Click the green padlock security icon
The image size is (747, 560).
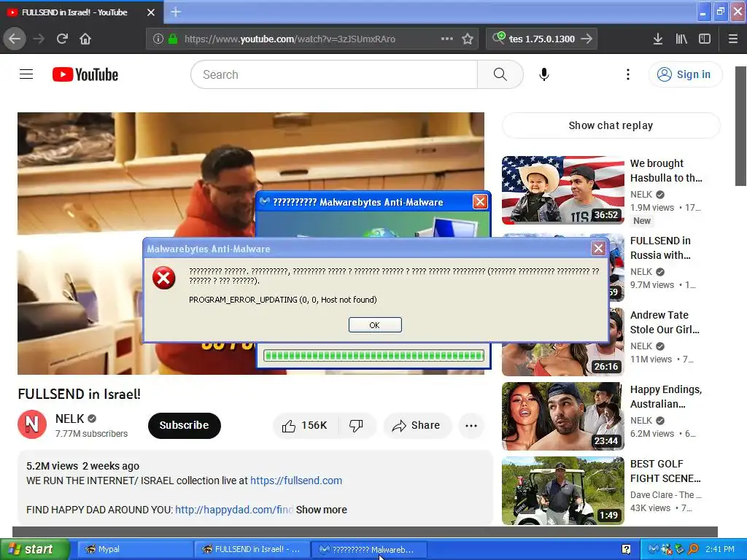173,39
